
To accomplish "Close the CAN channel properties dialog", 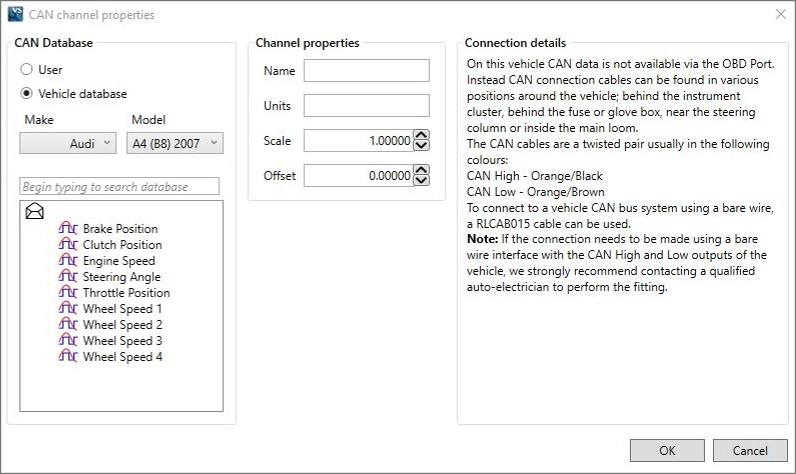I will point(781,14).
